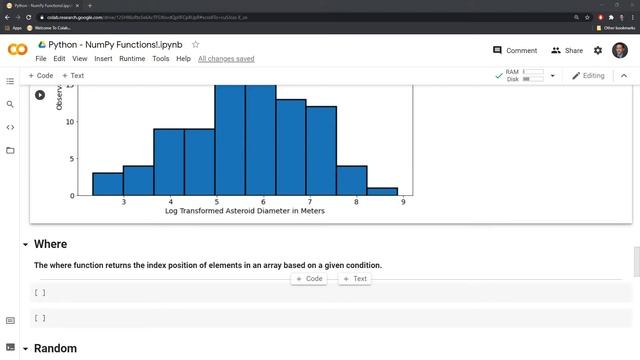Insert code cell via hover + Code button
This screenshot has width=640, height=360.
coord(309,279)
